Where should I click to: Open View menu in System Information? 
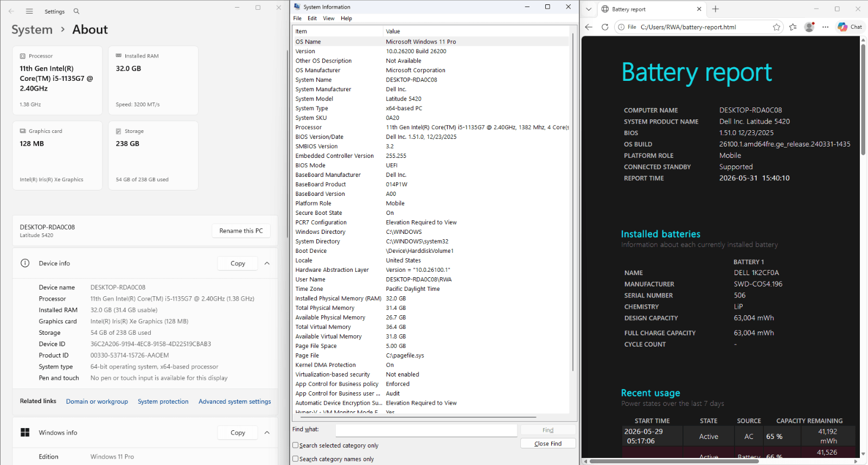pos(329,18)
